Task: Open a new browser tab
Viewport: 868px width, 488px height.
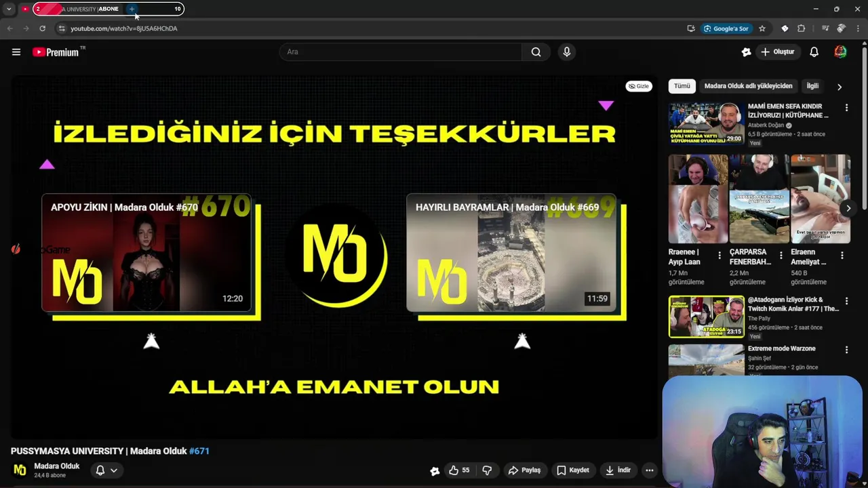Action: (x=132, y=9)
